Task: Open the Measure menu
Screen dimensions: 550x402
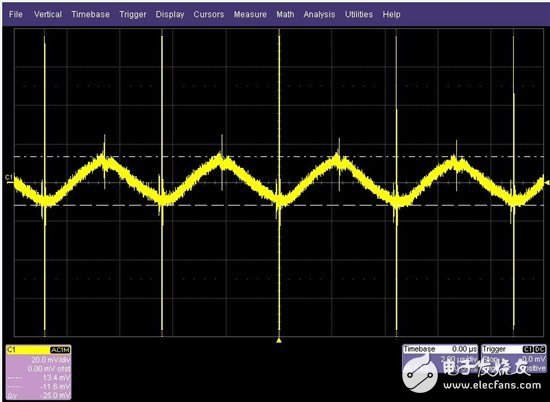Action: [x=250, y=14]
